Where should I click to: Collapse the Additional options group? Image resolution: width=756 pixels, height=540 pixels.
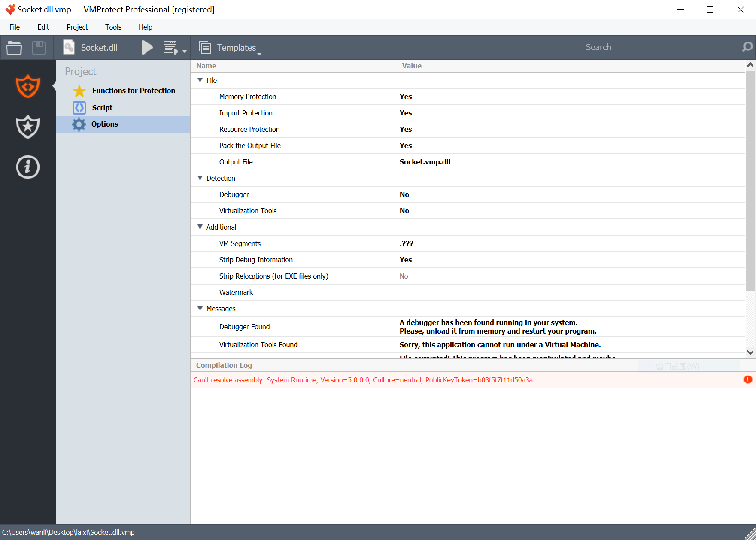coord(200,227)
